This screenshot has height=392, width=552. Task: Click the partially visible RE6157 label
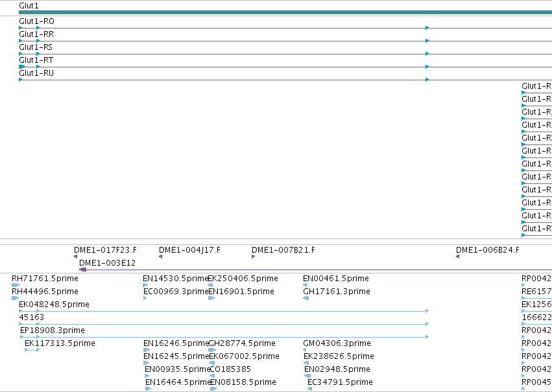coord(536,292)
